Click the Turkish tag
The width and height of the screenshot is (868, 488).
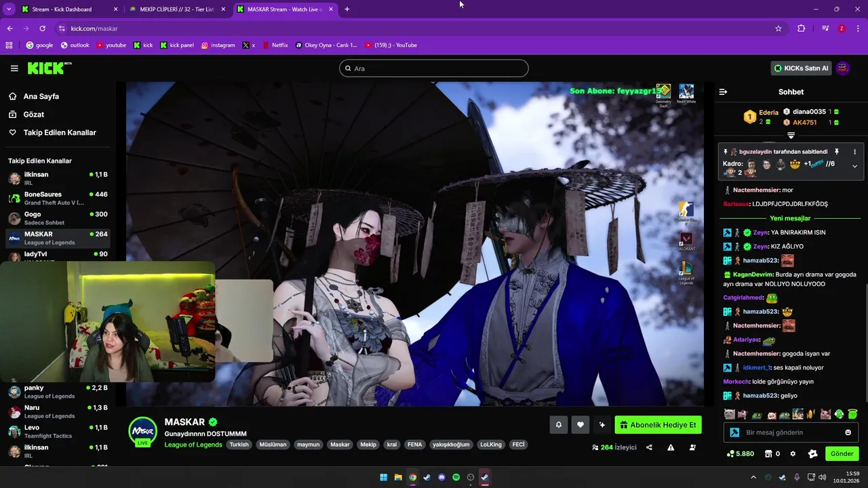[x=239, y=445]
